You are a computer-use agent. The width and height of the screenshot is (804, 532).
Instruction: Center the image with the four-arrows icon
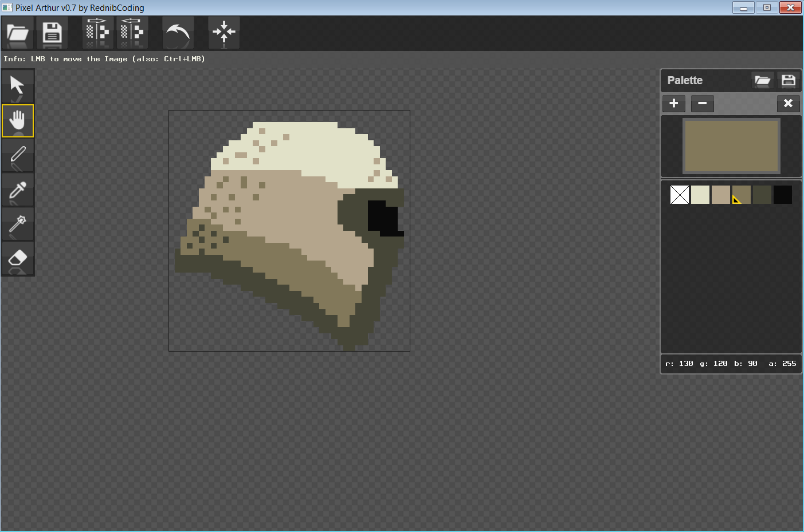223,32
